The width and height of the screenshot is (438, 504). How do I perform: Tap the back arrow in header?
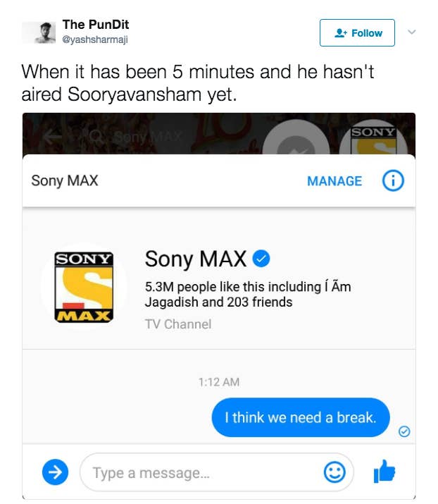[53, 137]
